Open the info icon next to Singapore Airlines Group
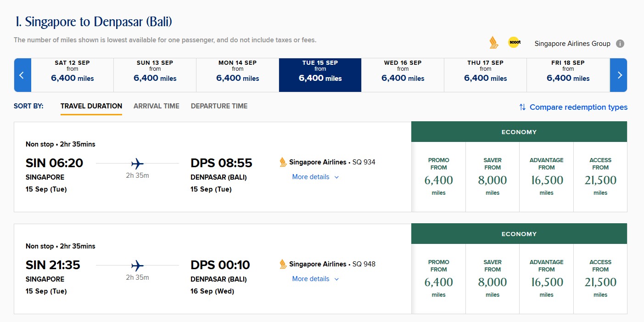The image size is (644, 322). 620,43
